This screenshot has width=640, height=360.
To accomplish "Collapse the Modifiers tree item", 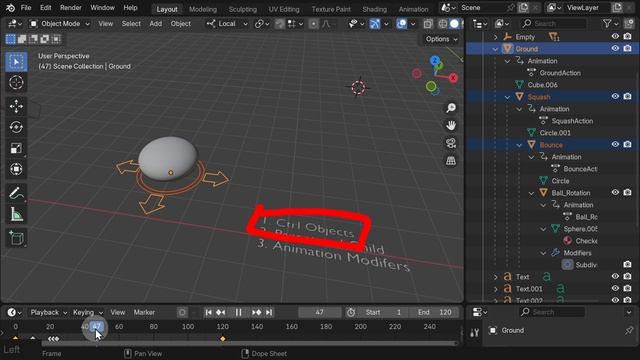I will (543, 253).
